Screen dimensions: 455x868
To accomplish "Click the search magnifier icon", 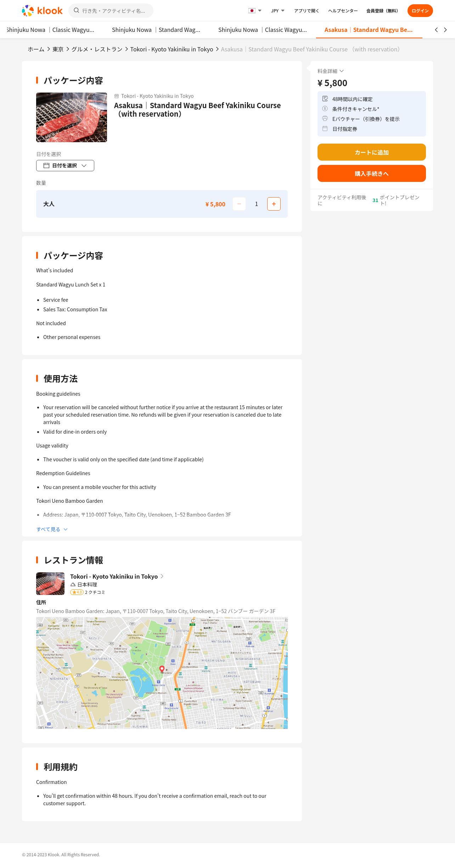I will click(x=76, y=11).
